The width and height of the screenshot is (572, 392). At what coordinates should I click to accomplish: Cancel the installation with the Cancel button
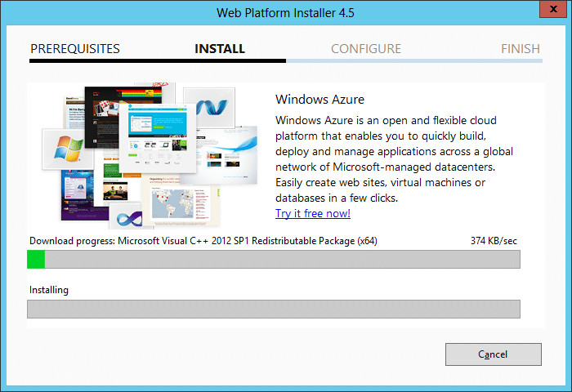click(494, 354)
